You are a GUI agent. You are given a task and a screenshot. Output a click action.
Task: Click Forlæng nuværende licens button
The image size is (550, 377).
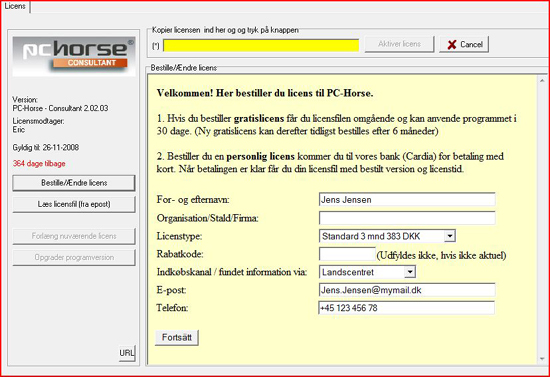[74, 236]
